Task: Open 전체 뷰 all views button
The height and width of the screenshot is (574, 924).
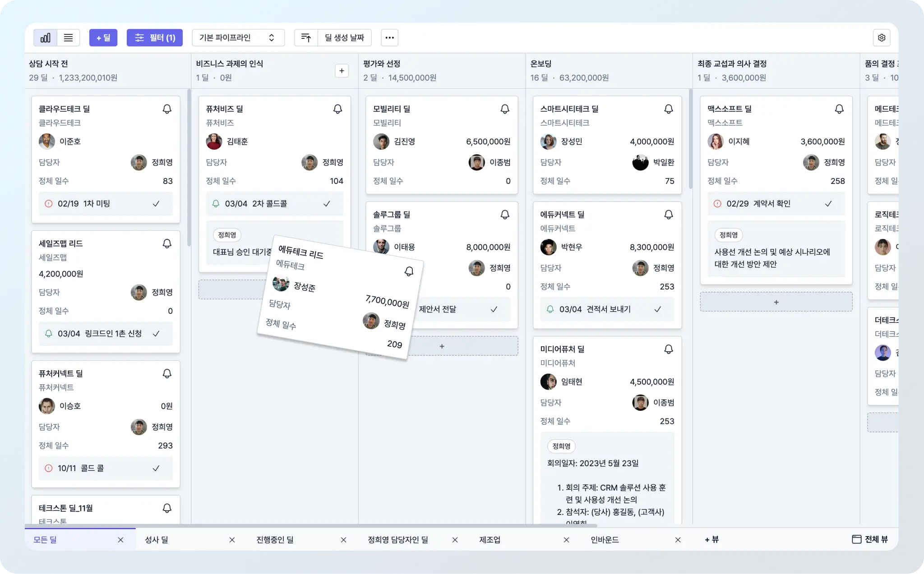Action: pos(870,540)
